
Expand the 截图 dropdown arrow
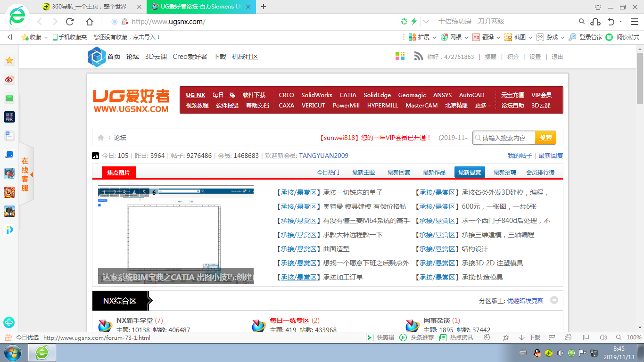[530, 37]
